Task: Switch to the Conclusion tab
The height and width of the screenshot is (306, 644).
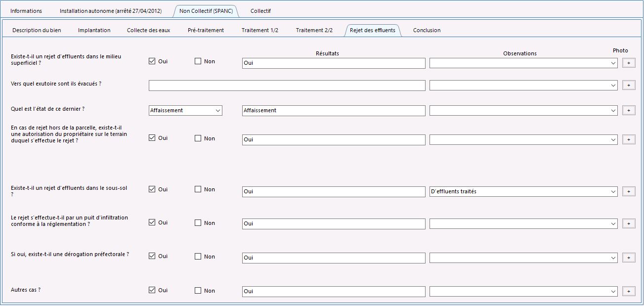Action: click(427, 30)
